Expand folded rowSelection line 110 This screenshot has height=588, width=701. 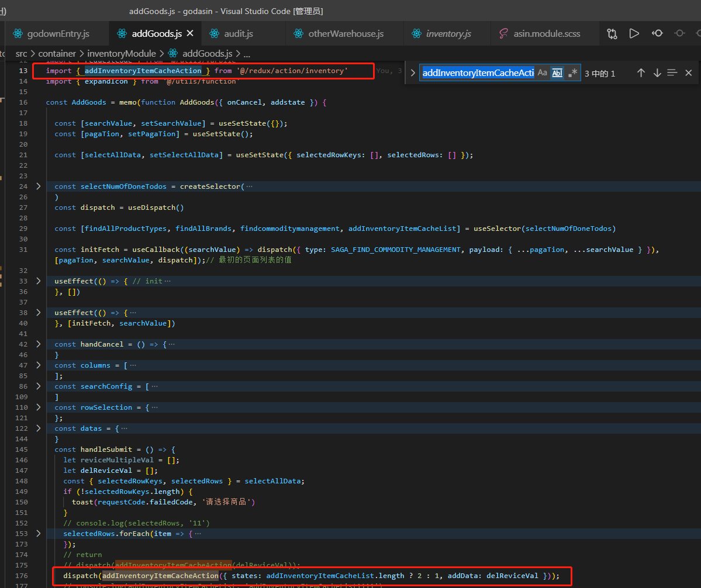point(39,407)
